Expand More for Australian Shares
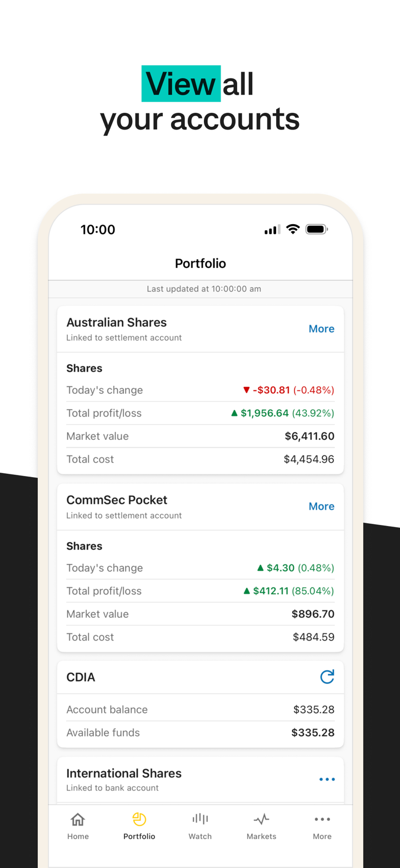The image size is (400, 868). [321, 329]
